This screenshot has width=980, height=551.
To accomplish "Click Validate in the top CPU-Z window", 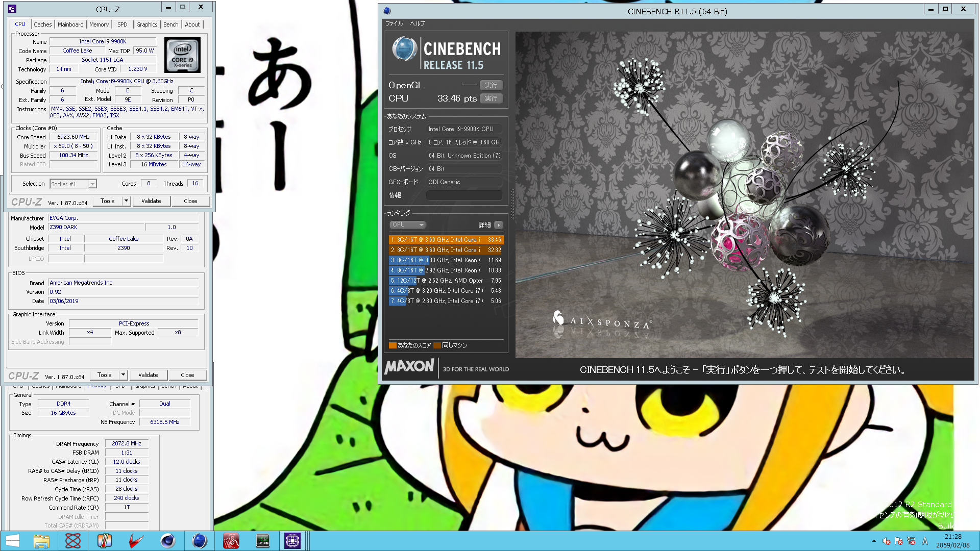I will click(x=151, y=201).
